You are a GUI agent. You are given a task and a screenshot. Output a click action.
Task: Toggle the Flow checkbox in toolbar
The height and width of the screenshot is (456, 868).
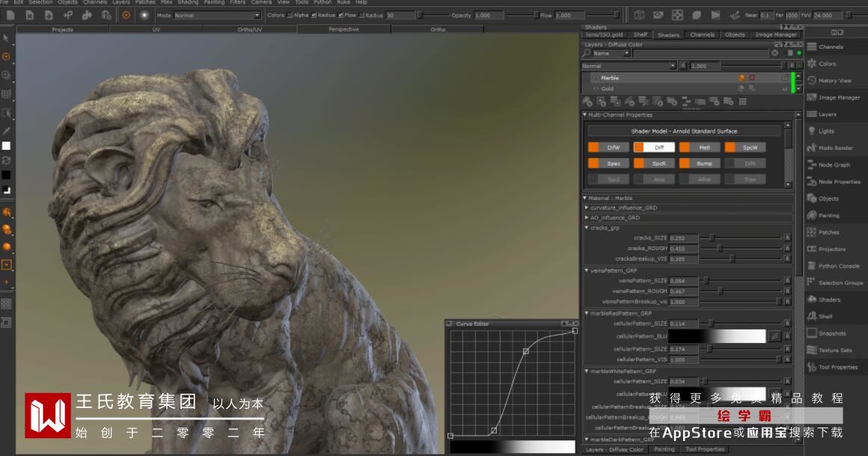(340, 15)
